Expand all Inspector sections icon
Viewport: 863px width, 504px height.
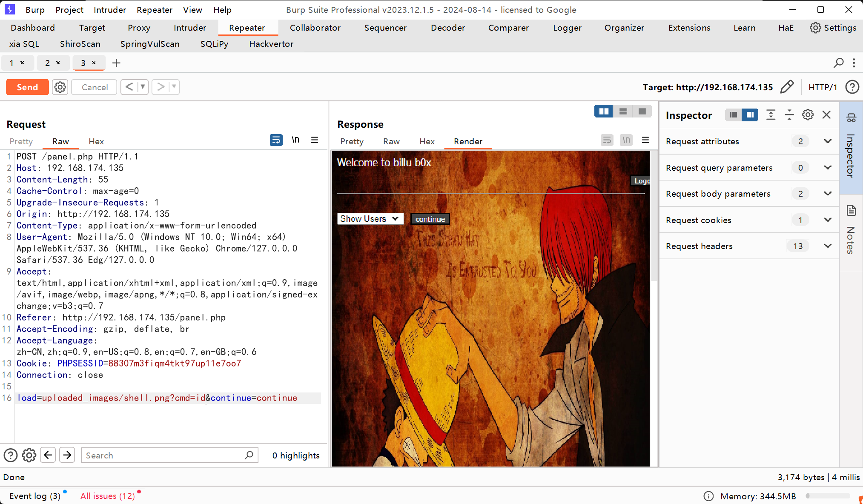pos(771,115)
